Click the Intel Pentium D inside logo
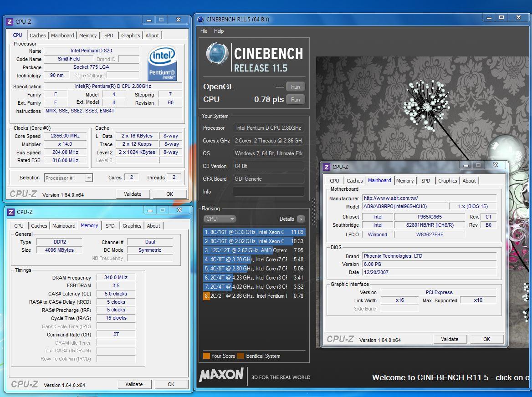 163,63
